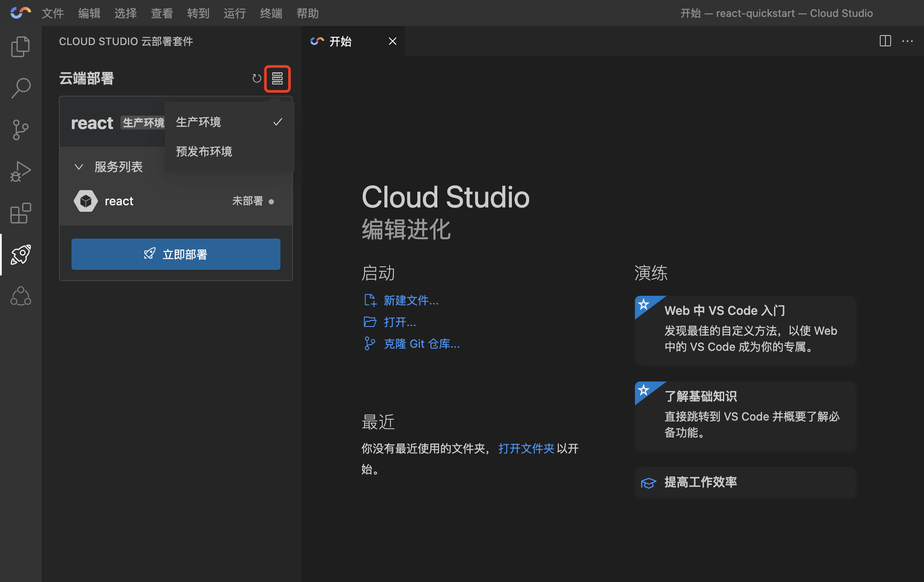Open the Search view in activity bar

[20, 88]
